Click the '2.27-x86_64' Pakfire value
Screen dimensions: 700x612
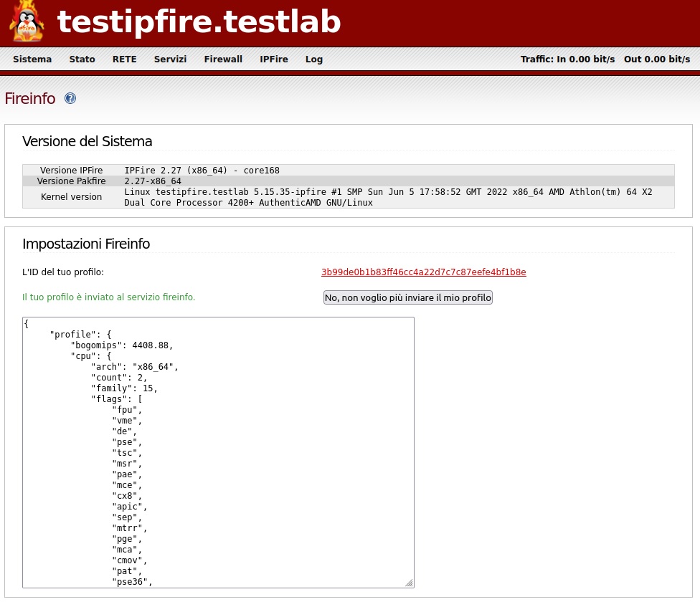[x=153, y=181]
